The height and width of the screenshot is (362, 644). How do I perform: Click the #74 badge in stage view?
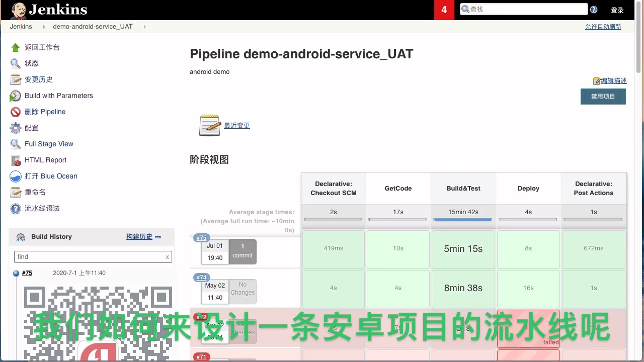coord(202,278)
